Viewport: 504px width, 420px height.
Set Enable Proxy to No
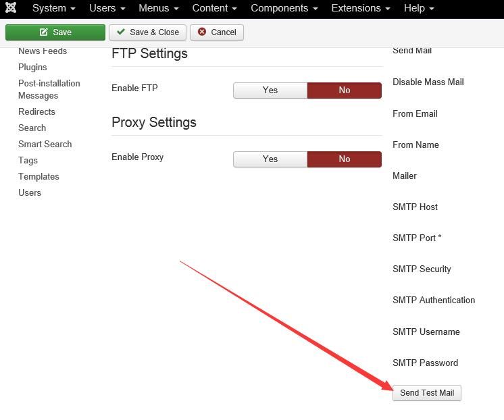tap(345, 159)
